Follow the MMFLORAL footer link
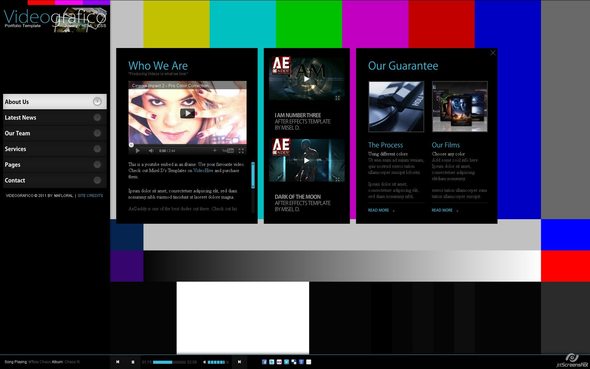This screenshot has width=590, height=369. pyautogui.click(x=64, y=196)
